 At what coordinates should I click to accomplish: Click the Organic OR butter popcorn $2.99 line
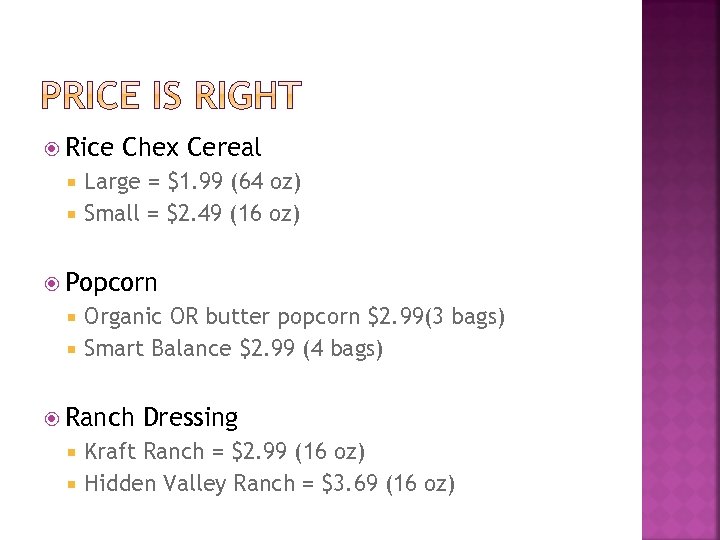tap(295, 317)
